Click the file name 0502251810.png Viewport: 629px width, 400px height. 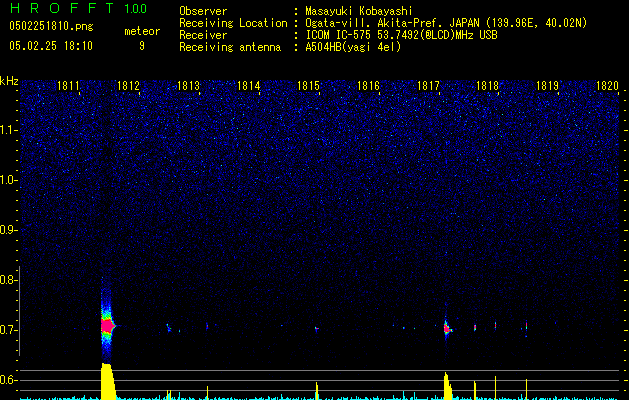coord(51,26)
